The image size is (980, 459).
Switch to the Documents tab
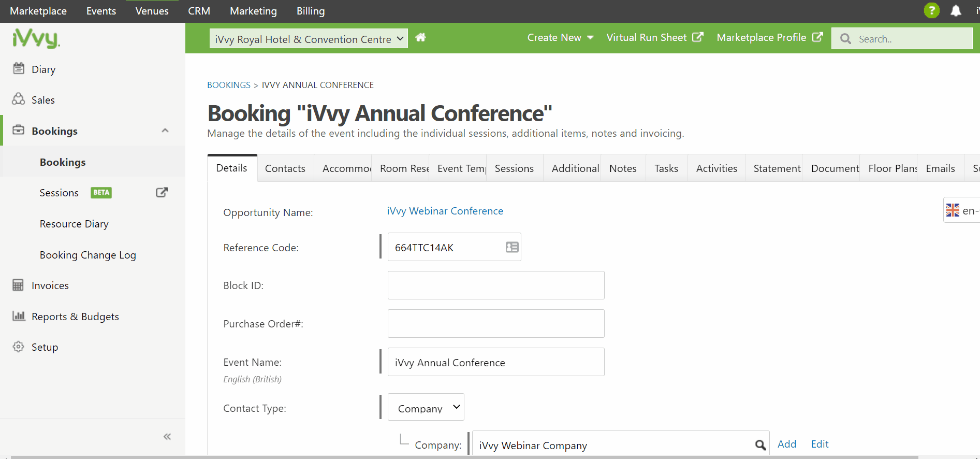831,168
